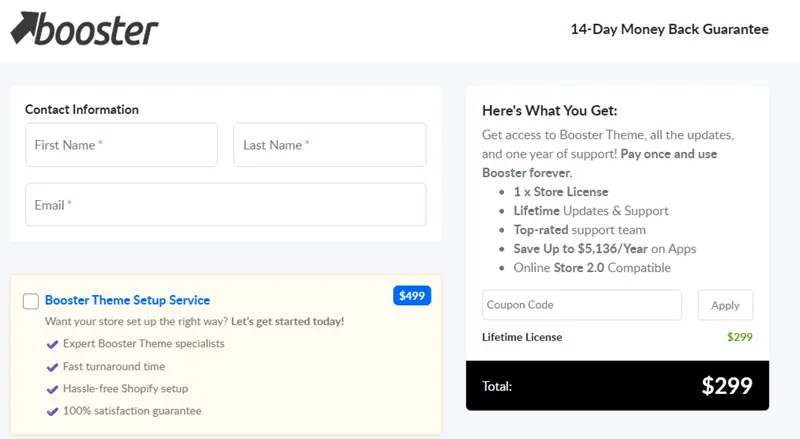Click 100% satisfaction guarantee text
Screen dimensions: 800x439
pyautogui.click(x=132, y=411)
